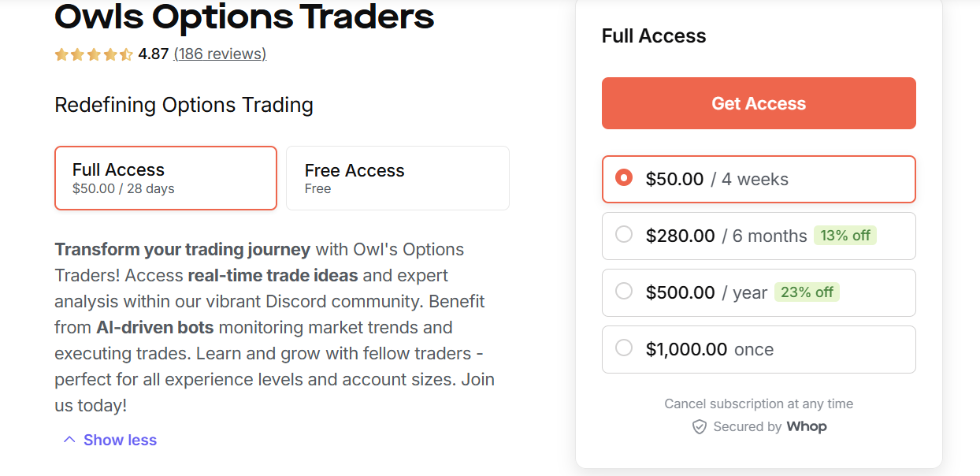Switch to the Free Access tab

tap(397, 177)
